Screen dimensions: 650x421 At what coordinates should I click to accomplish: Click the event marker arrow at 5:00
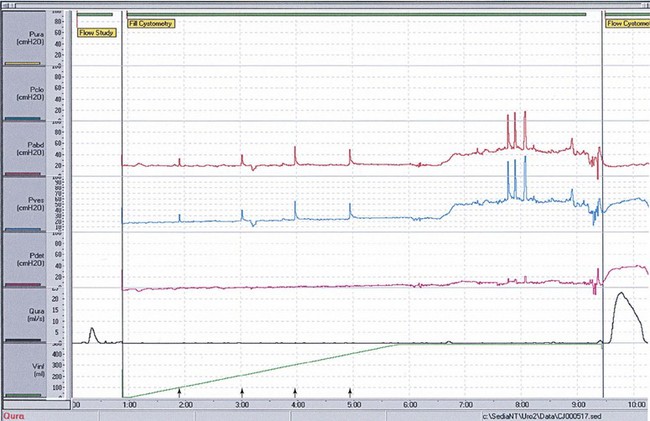click(350, 391)
